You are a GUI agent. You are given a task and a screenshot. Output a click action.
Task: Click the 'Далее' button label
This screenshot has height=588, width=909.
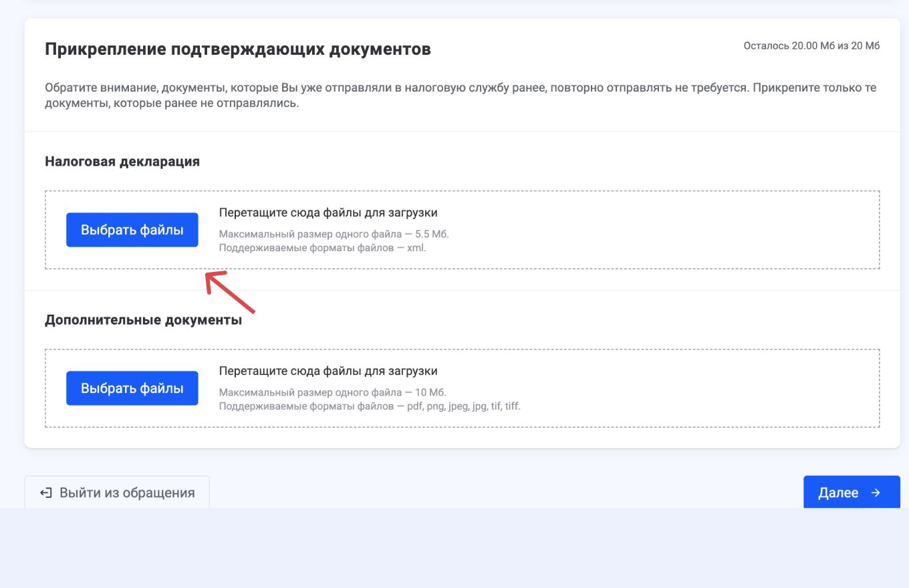click(838, 493)
